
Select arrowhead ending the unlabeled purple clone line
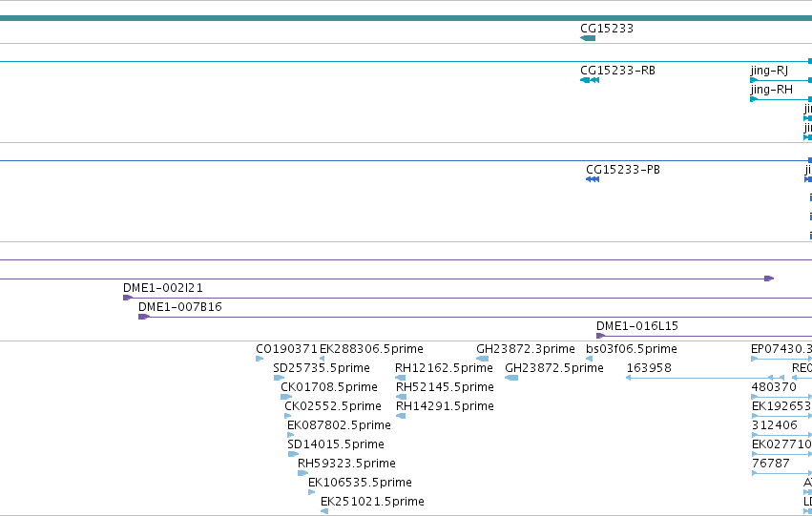[769, 279]
